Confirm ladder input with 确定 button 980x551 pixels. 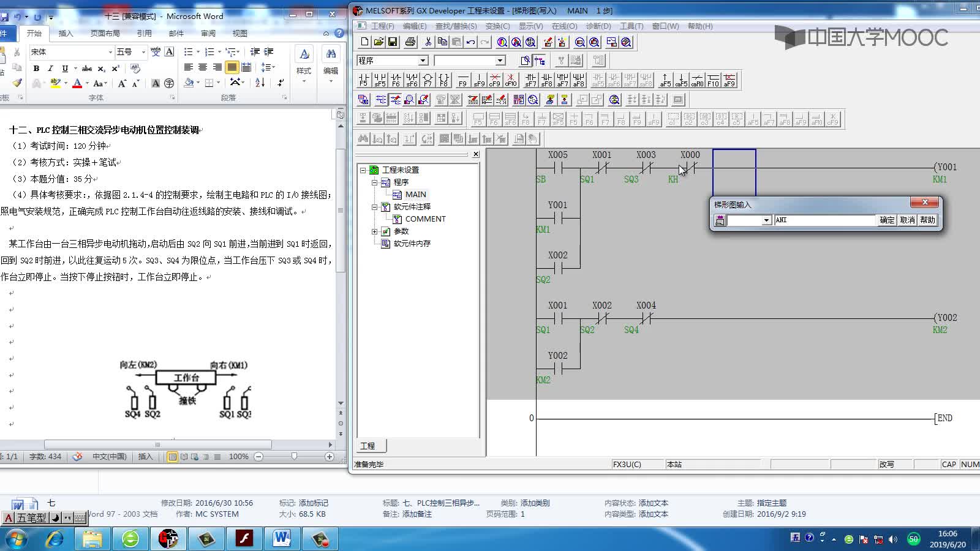[x=887, y=220]
